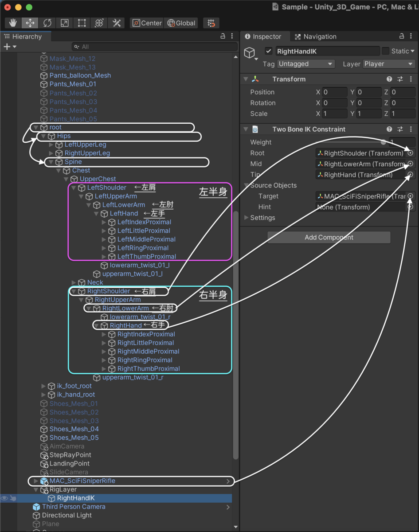
Task: Open object picker for Hint field
Action: click(x=411, y=207)
